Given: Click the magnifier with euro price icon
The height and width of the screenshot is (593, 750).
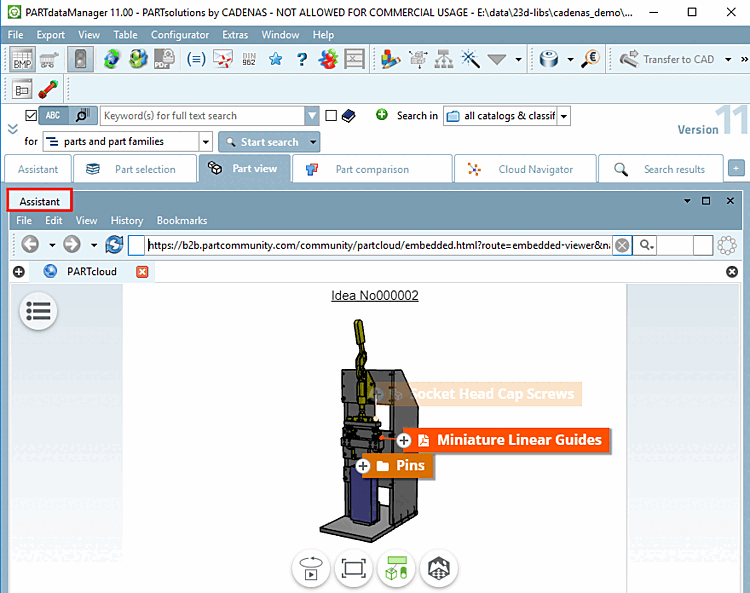Looking at the screenshot, I should pyautogui.click(x=591, y=59).
